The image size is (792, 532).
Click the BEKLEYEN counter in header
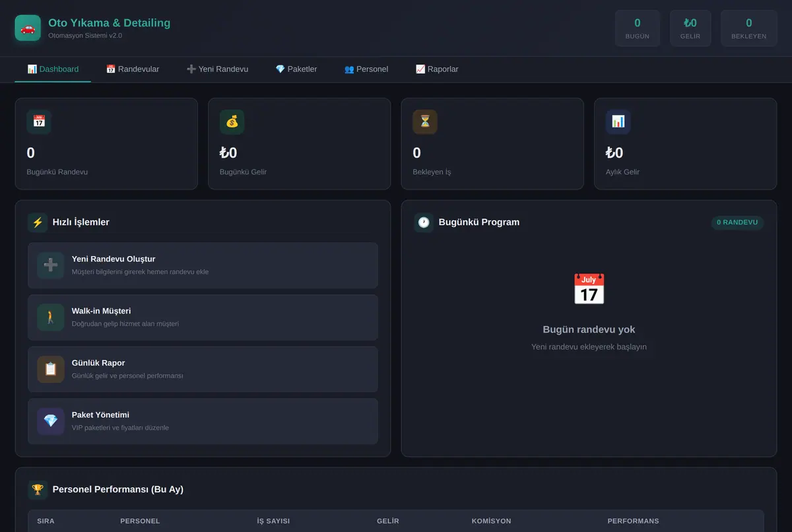point(749,28)
